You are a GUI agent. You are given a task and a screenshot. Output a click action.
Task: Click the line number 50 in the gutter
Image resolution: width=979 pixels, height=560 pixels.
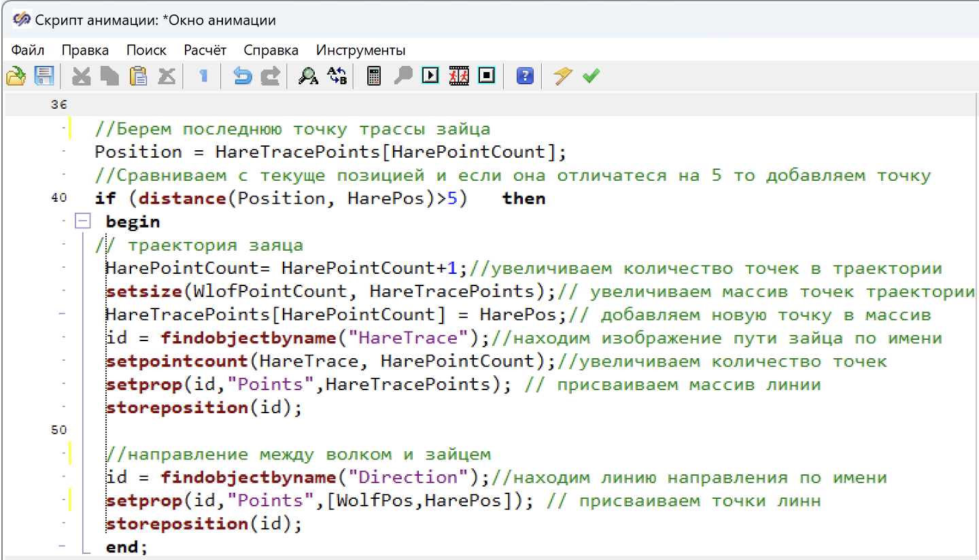pyautogui.click(x=59, y=431)
